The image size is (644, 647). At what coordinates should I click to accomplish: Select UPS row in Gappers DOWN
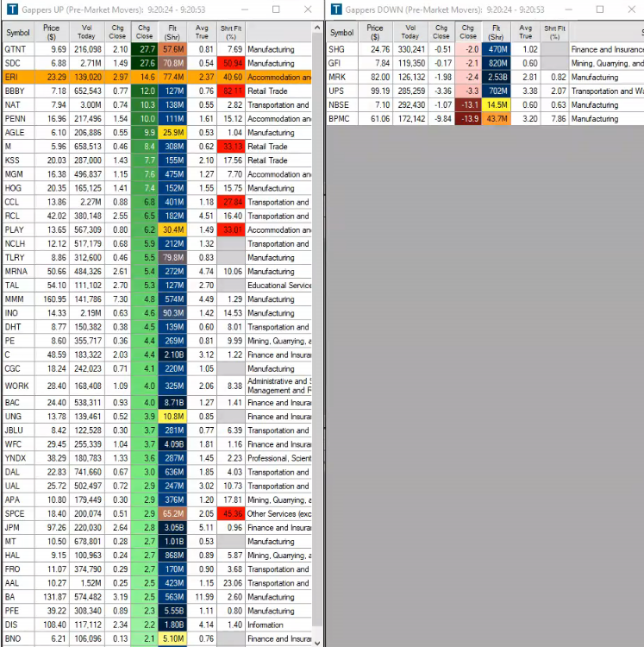click(x=485, y=91)
